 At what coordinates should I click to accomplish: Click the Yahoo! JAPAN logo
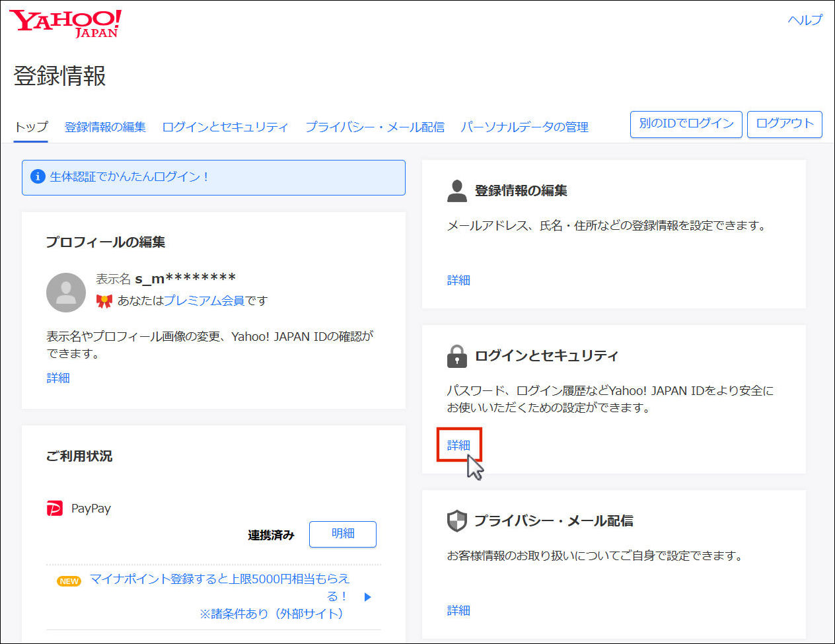tap(65, 24)
